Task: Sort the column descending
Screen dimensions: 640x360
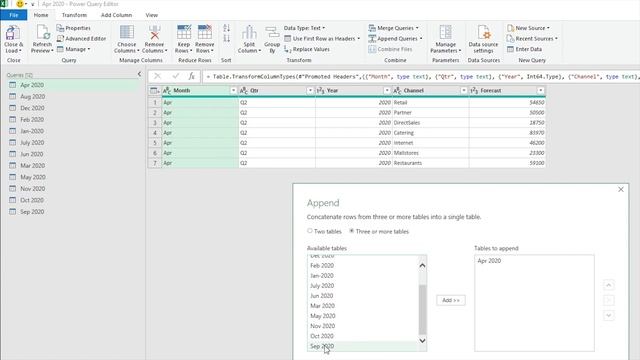Action: [x=227, y=39]
